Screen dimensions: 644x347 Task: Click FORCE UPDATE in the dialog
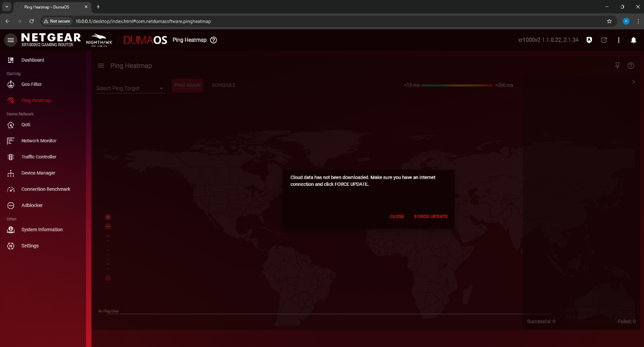431,216
